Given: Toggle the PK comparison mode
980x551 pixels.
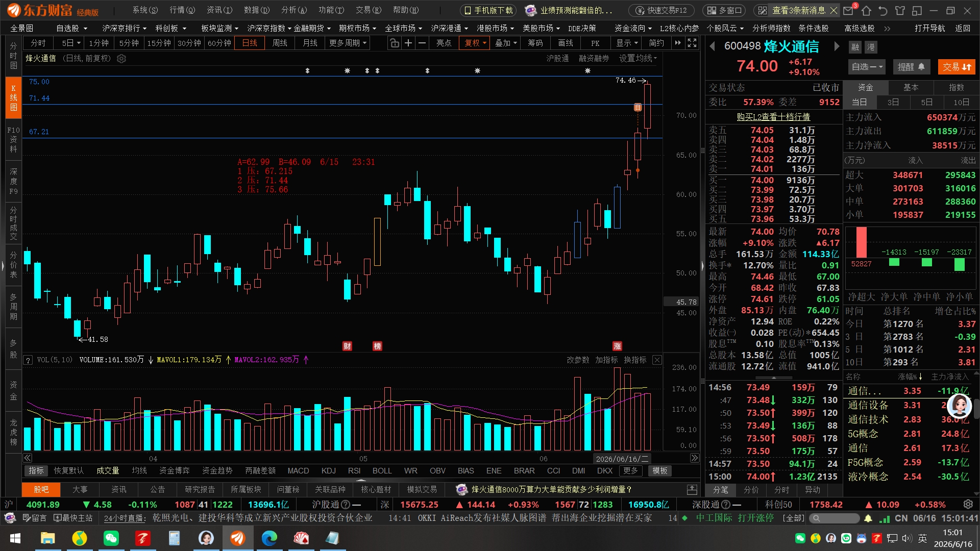Looking at the screenshot, I should point(595,43).
